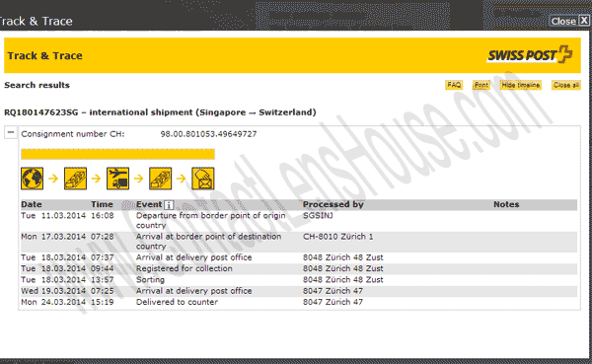Close the Track & Trace dialog
The image size is (592, 364).
[x=569, y=21]
